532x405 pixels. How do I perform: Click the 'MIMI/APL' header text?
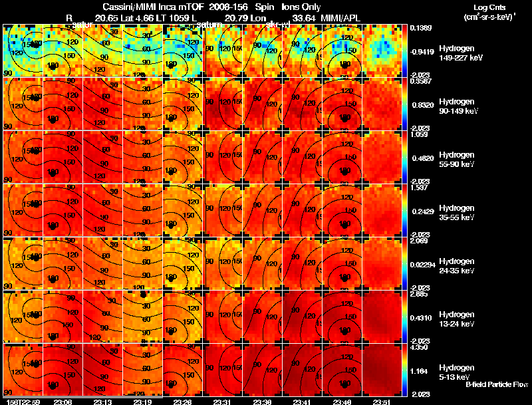pos(340,18)
